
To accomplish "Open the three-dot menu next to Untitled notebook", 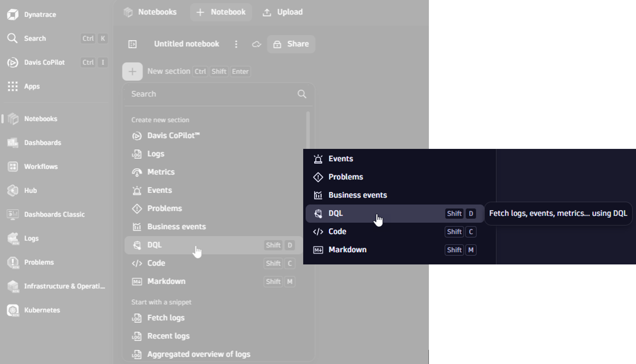I will pos(236,44).
